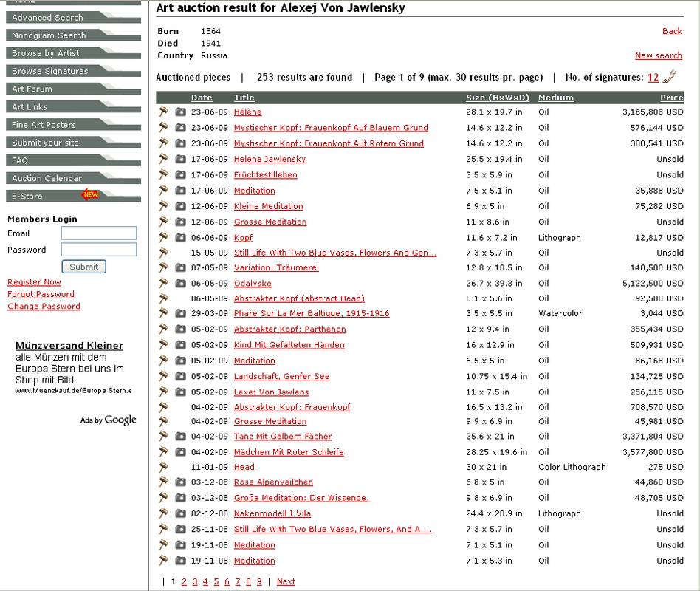This screenshot has height=591, width=700.
Task: Click the camera icon next to Odalyske
Action: [180, 284]
